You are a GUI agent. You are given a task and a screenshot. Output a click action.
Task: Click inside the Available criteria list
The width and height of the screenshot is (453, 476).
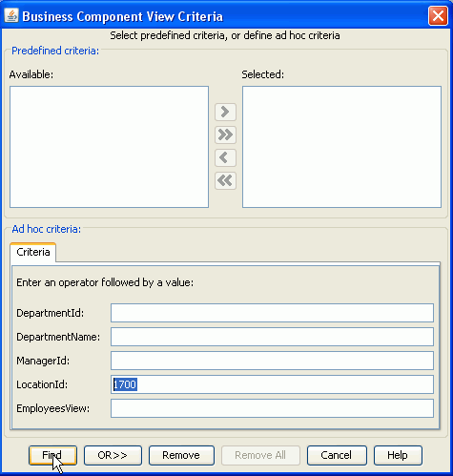[x=109, y=147]
